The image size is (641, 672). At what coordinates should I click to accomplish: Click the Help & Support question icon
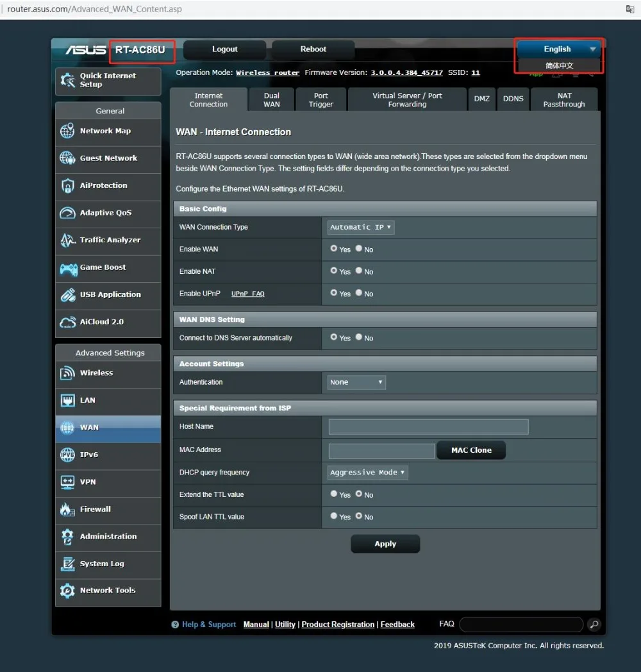pyautogui.click(x=175, y=625)
